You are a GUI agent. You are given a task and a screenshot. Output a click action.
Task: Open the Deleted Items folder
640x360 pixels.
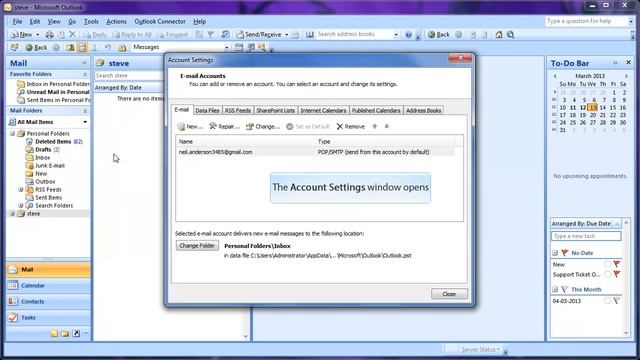pos(53,142)
